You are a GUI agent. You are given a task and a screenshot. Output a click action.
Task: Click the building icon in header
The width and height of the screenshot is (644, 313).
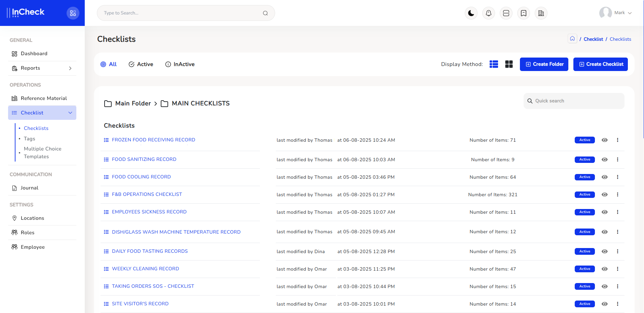tap(541, 13)
